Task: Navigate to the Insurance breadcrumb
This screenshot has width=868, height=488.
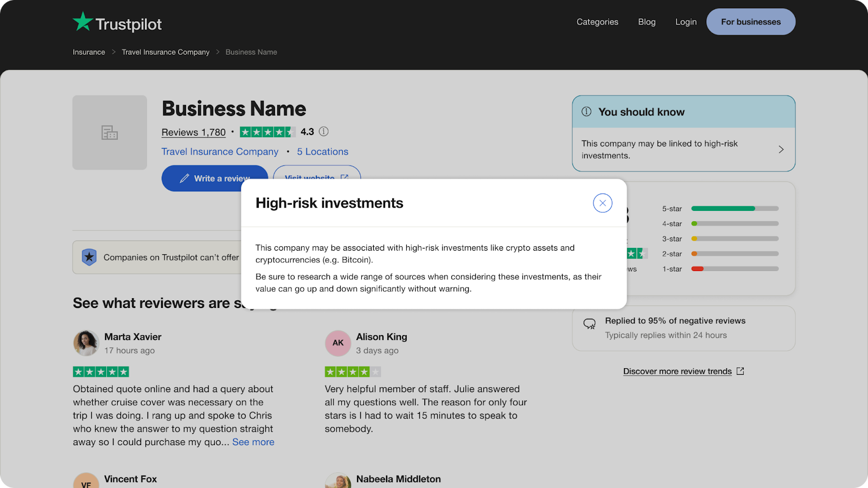Action: [88, 52]
